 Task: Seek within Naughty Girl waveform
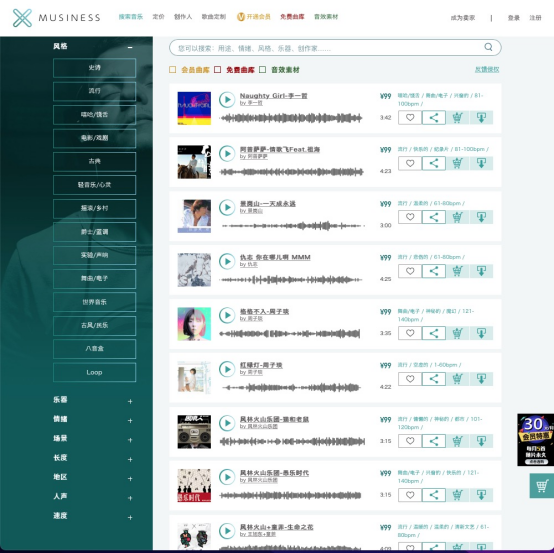(291, 118)
